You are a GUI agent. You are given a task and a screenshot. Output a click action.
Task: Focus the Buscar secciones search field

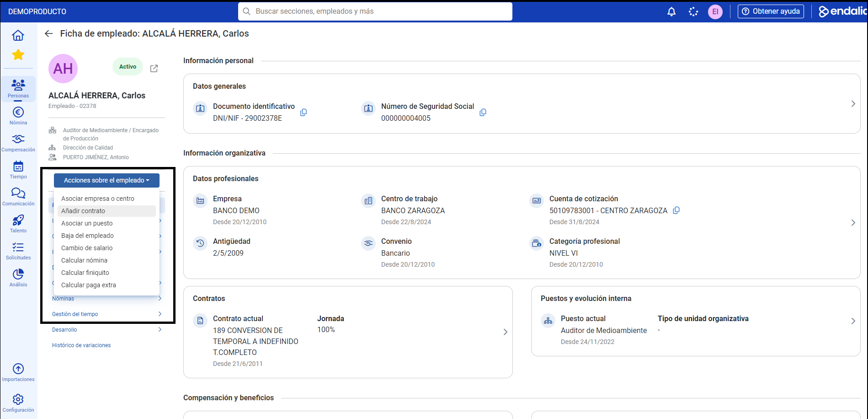click(375, 11)
